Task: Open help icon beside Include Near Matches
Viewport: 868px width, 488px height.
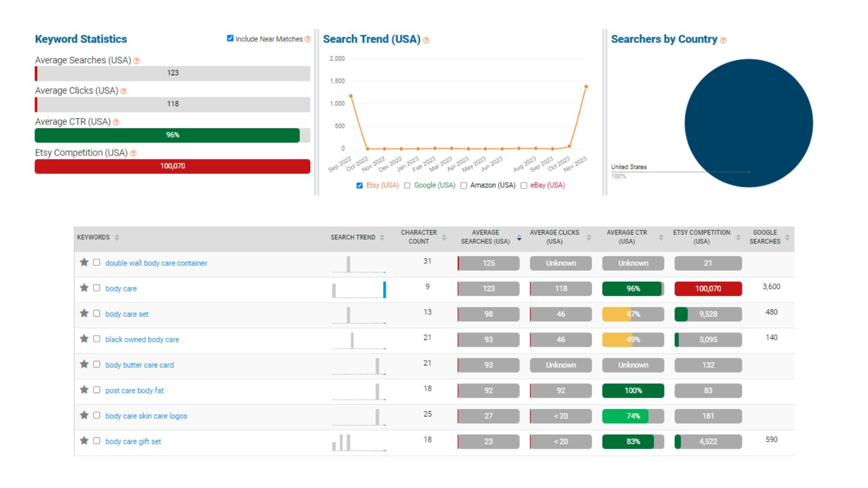Action: [x=308, y=39]
